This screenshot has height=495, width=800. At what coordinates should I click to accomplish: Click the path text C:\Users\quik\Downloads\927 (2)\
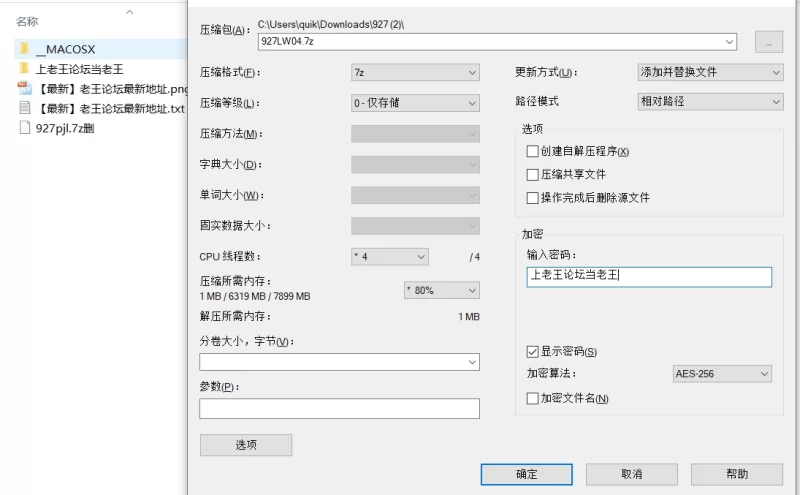(331, 24)
